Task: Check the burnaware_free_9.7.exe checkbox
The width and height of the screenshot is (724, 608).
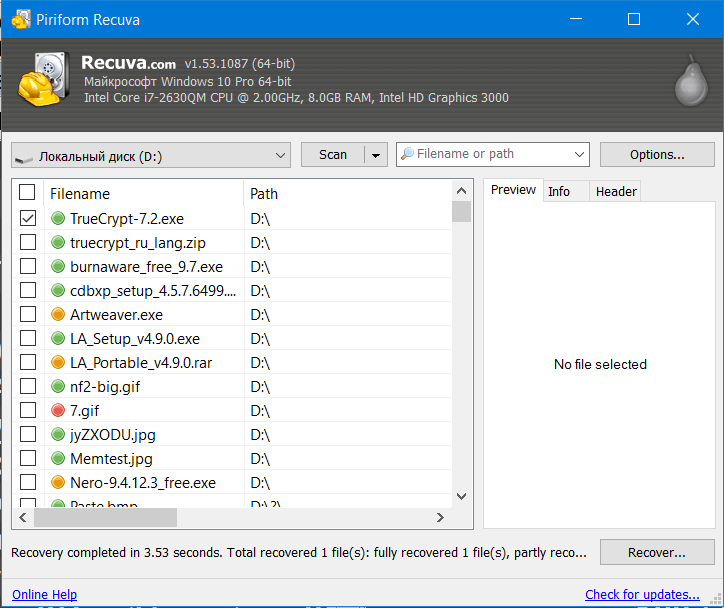Action: (x=28, y=266)
